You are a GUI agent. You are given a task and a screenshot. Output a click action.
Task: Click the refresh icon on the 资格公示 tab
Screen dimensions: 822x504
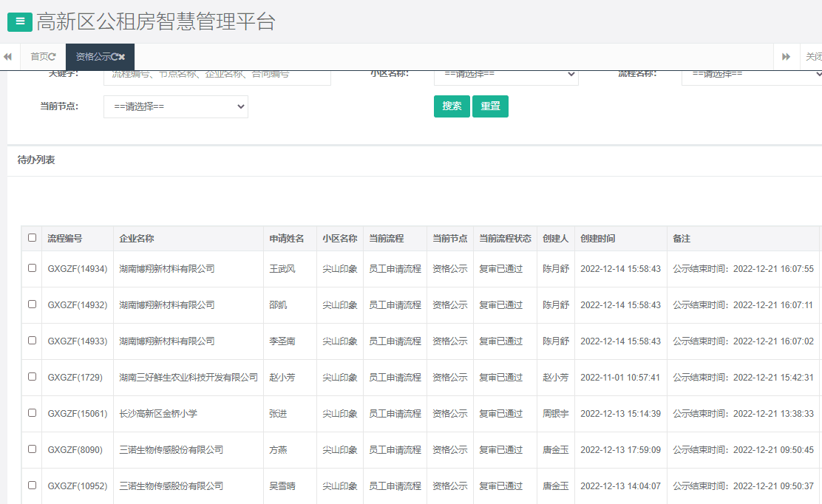click(x=115, y=55)
